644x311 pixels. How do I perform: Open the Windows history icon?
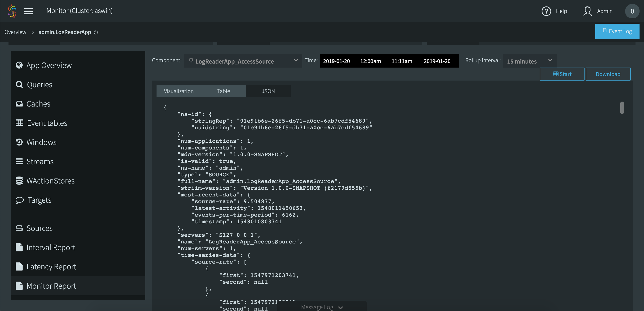(19, 142)
